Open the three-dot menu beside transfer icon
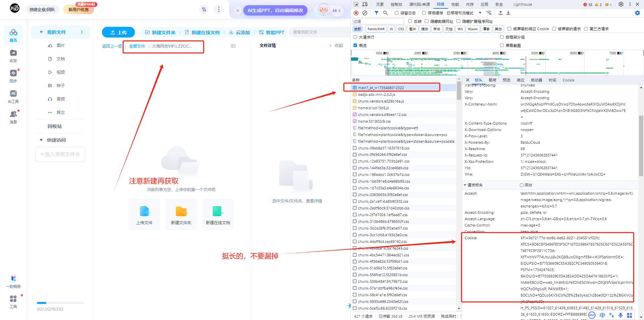Image resolution: width=644 pixels, height=320 pixels. click(x=219, y=9)
